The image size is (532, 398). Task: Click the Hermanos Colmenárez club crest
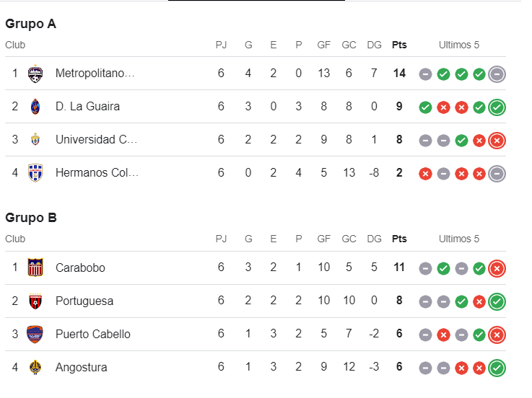coord(35,173)
